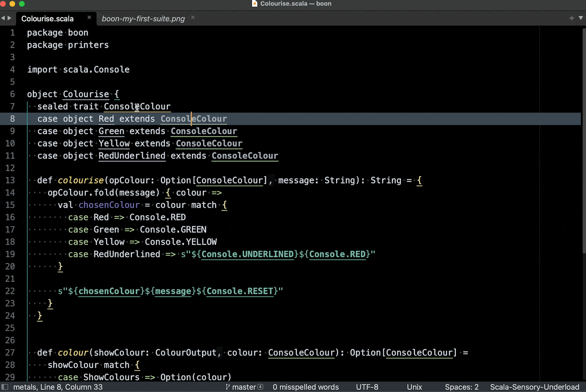Click the Yellow object name on line 10
The width and height of the screenshot is (586, 392).
[114, 143]
